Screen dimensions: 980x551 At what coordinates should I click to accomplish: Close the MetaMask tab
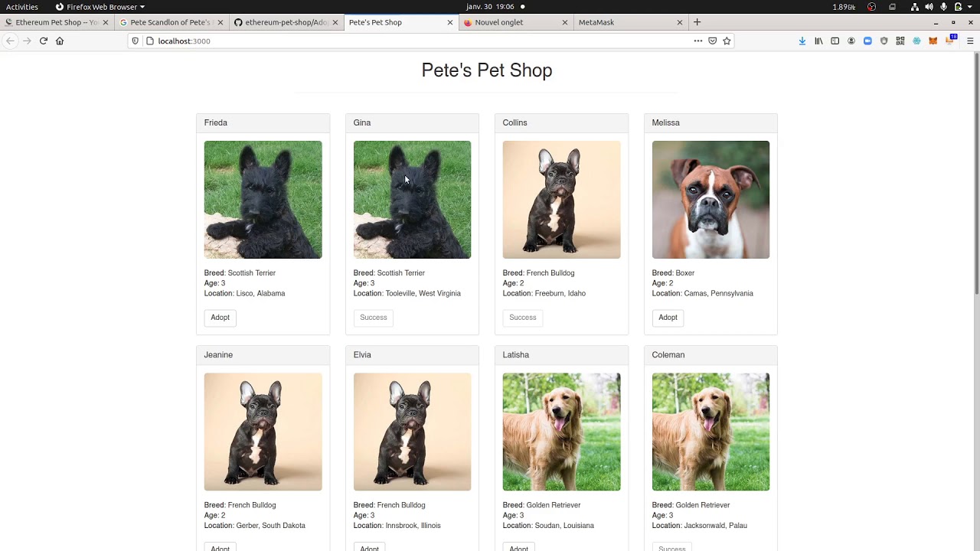pyautogui.click(x=679, y=22)
